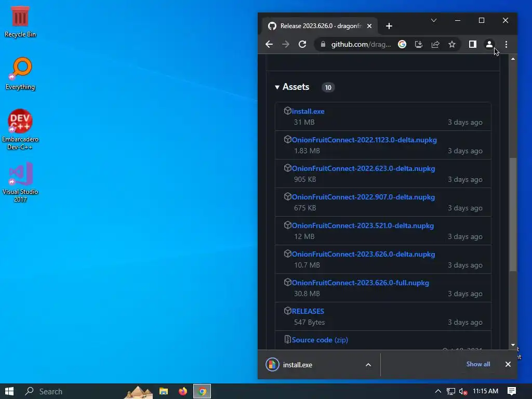The height and width of the screenshot is (399, 532).
Task: Select Visual Studio 2017 desktop shortcut
Action: tap(20, 182)
